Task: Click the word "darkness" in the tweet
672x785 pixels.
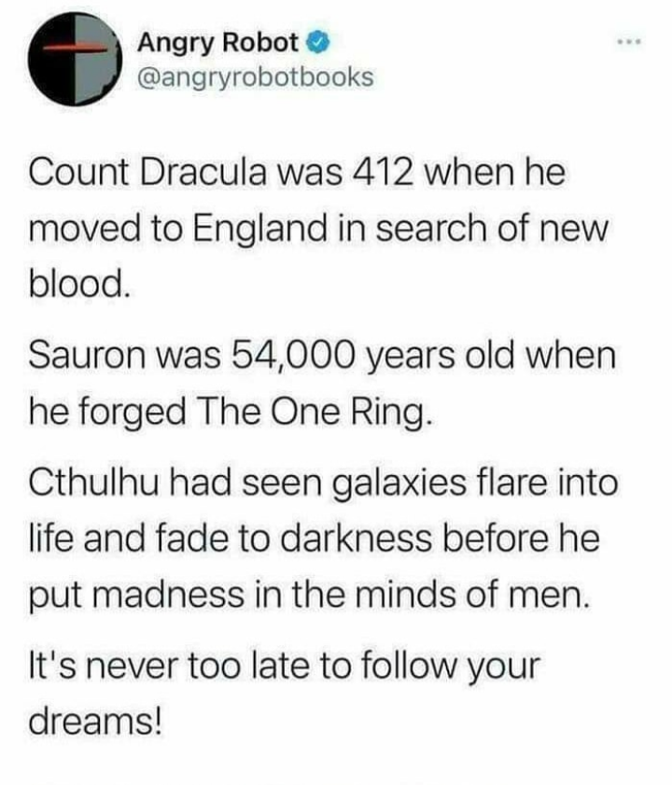Action: pos(356,540)
